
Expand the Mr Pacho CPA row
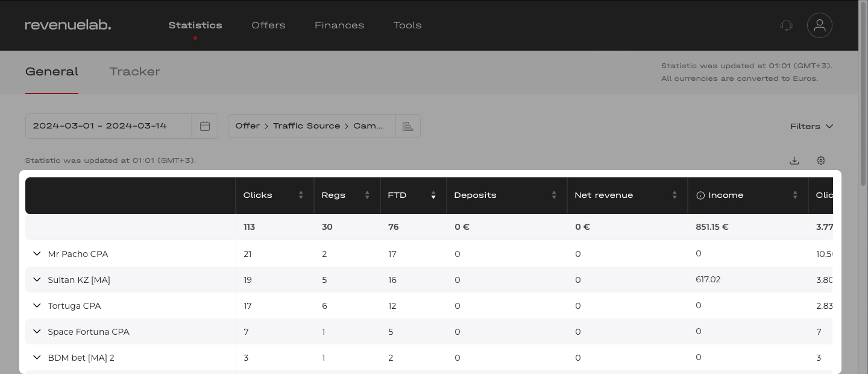click(37, 254)
